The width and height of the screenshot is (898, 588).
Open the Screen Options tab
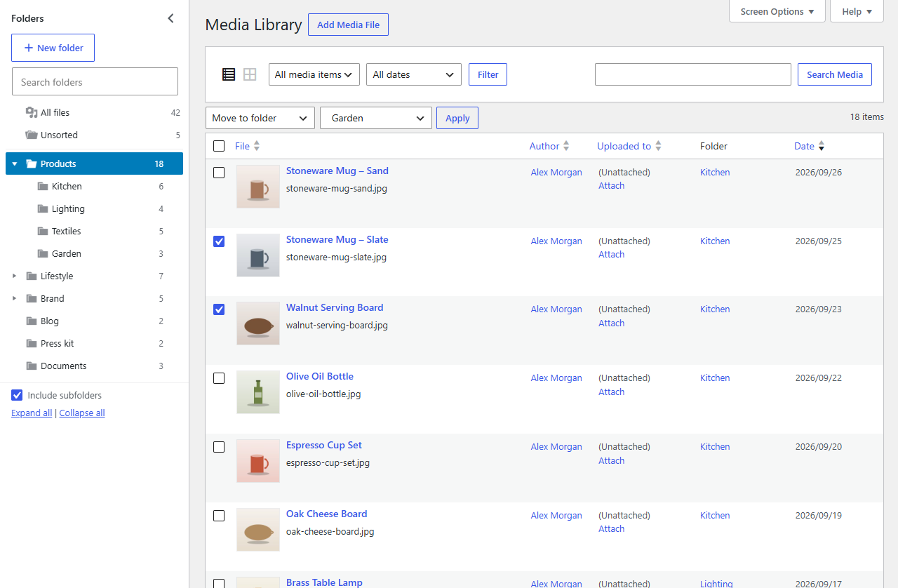[x=777, y=11]
